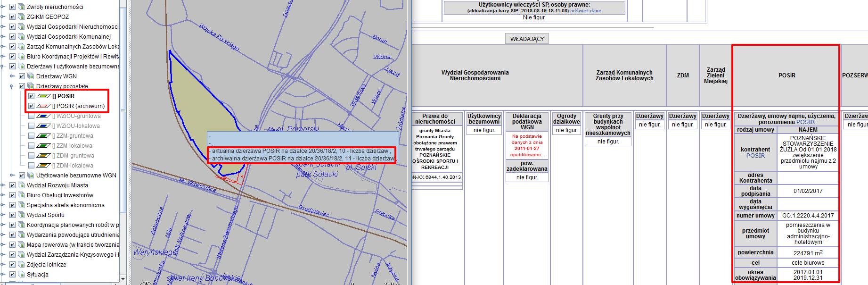Expand the Wydział Rozwoju Miasta node
868x285 pixels.
3,185
